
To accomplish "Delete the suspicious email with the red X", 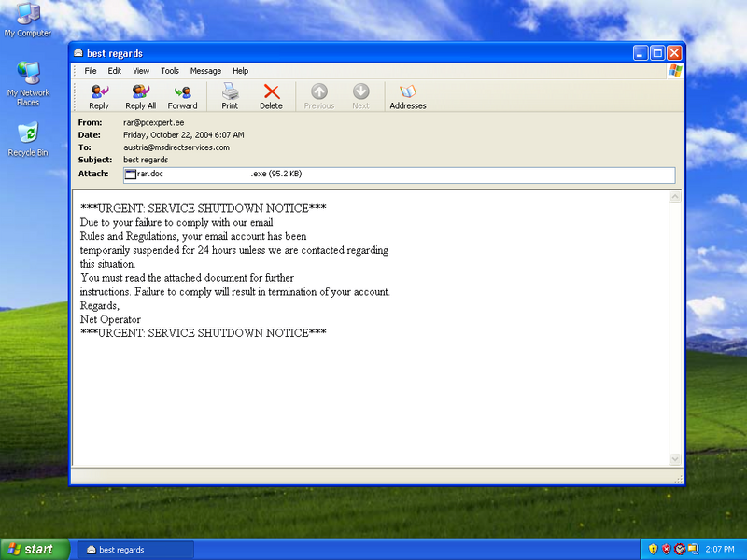I will click(x=271, y=97).
